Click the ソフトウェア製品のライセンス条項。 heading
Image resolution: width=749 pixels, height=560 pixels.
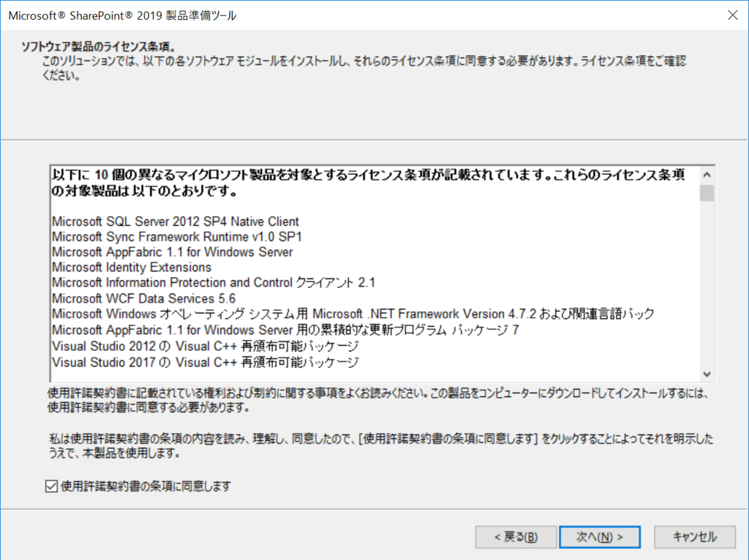click(99, 47)
